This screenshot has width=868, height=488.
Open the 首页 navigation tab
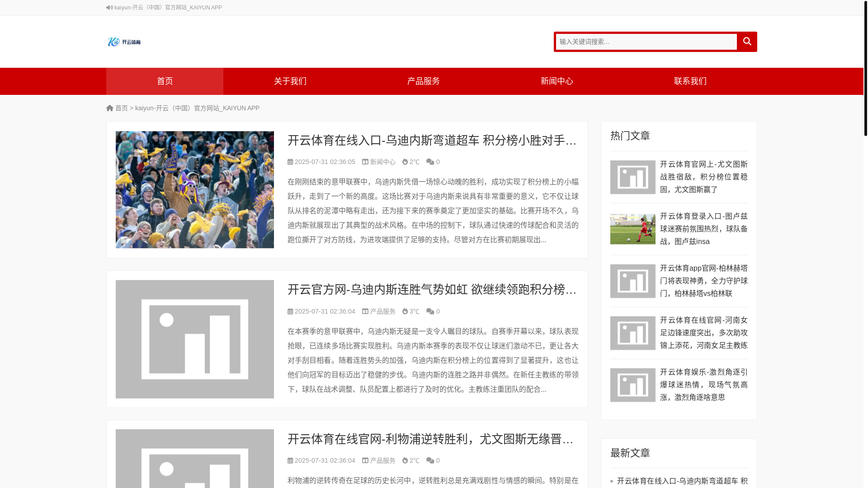(x=165, y=81)
